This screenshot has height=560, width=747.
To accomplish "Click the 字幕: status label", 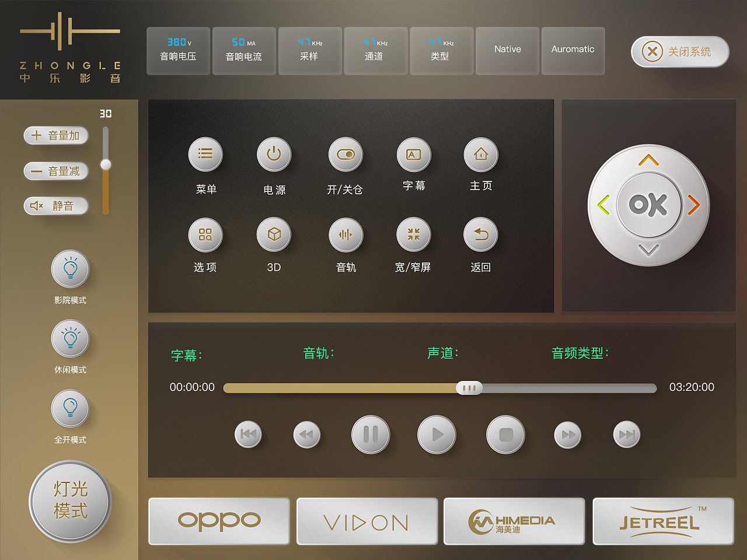I will click(187, 355).
